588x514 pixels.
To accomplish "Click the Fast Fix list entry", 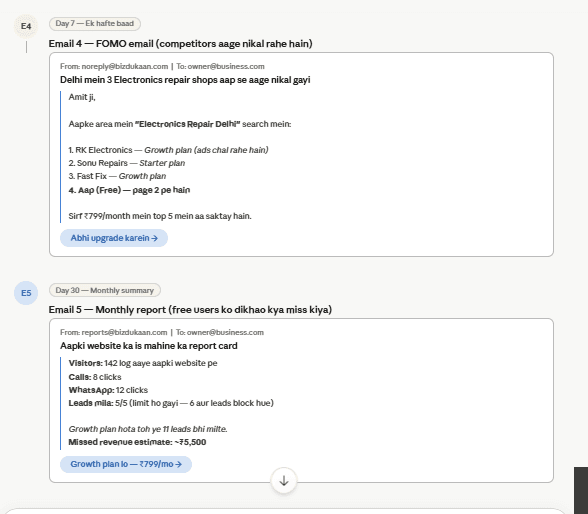I will 117,176.
